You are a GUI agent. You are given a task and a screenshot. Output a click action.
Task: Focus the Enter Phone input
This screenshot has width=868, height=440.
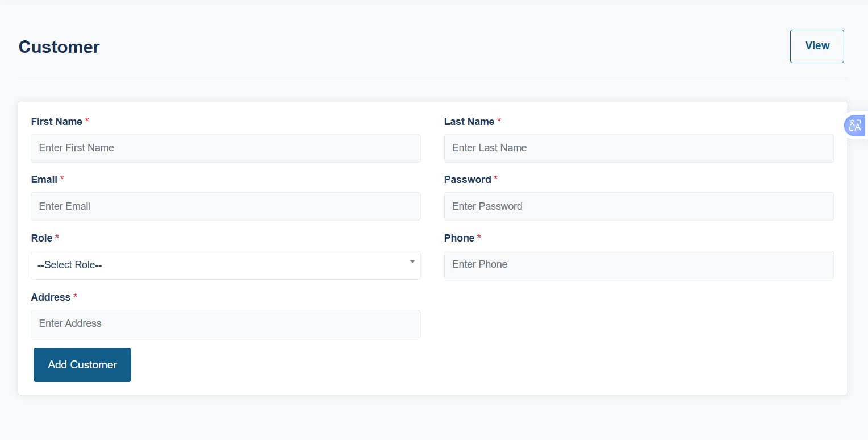(639, 265)
